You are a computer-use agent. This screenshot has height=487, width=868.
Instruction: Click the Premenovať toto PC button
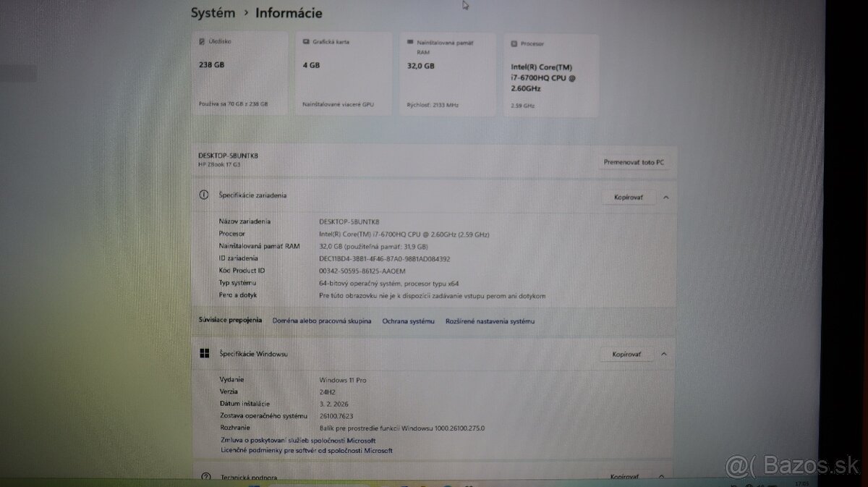632,162
